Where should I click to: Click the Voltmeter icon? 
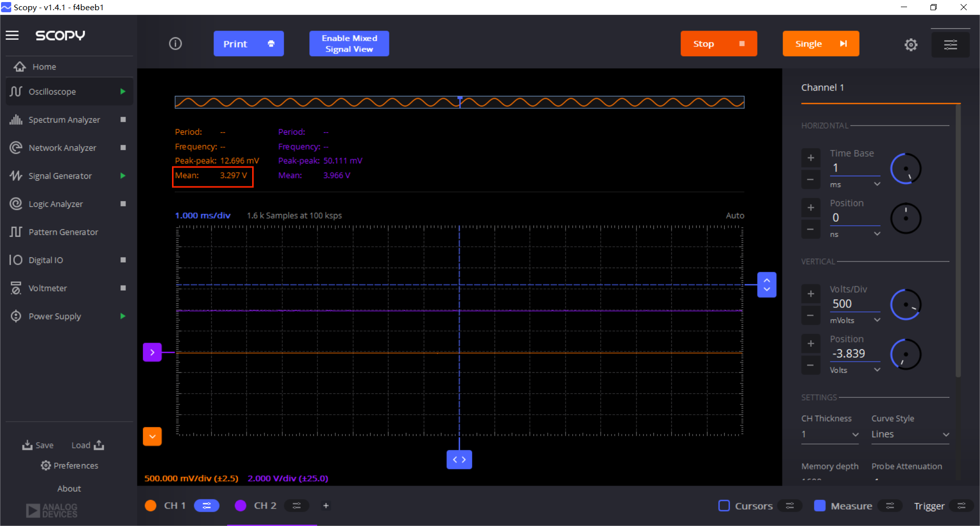pyautogui.click(x=16, y=288)
